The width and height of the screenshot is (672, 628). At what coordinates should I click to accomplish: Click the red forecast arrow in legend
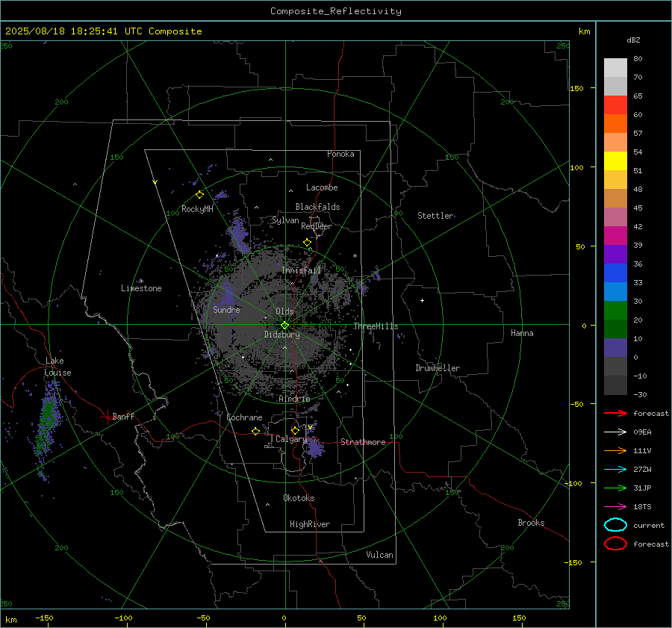click(x=615, y=413)
